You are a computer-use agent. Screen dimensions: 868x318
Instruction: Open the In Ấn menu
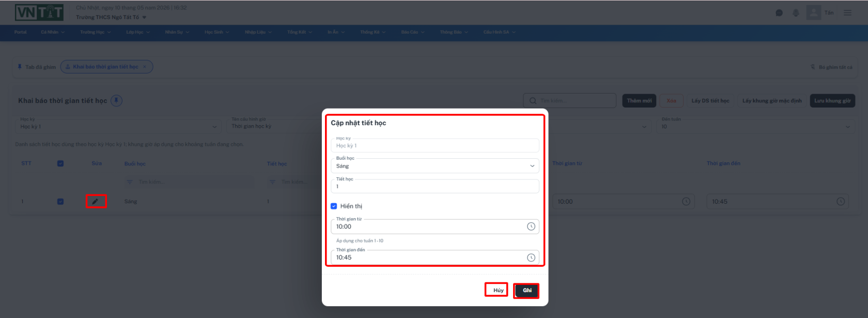(336, 32)
